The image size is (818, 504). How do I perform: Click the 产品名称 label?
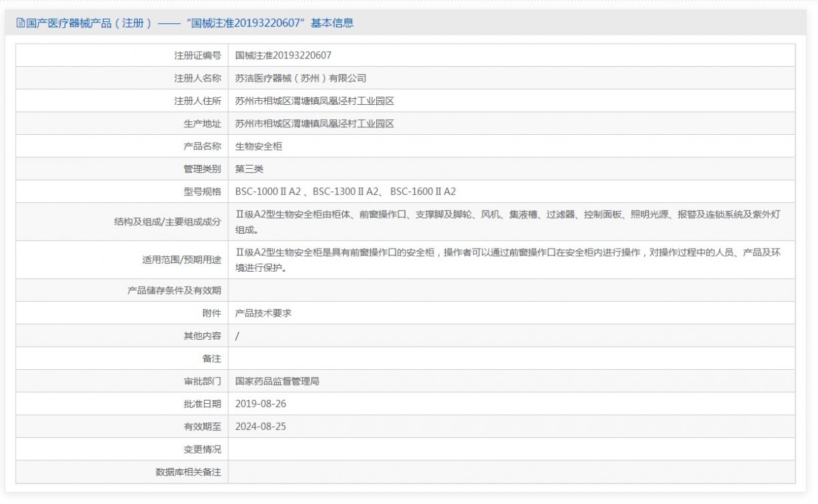click(202, 146)
